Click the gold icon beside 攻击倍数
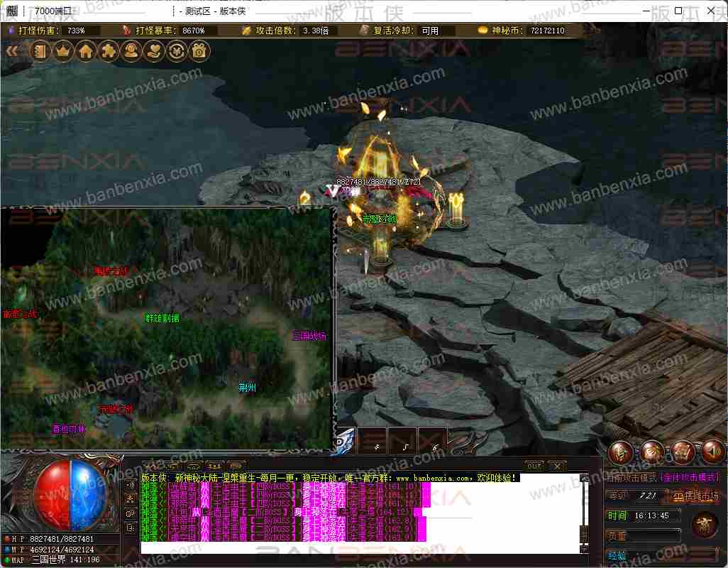 [246, 31]
